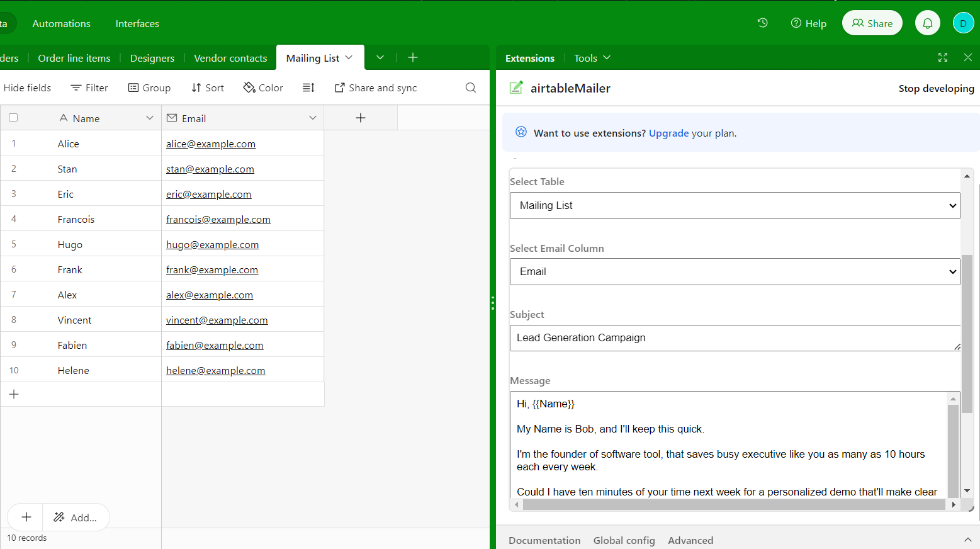Switch to Interfaces tab
Viewport: 980px width, 549px height.
click(137, 23)
